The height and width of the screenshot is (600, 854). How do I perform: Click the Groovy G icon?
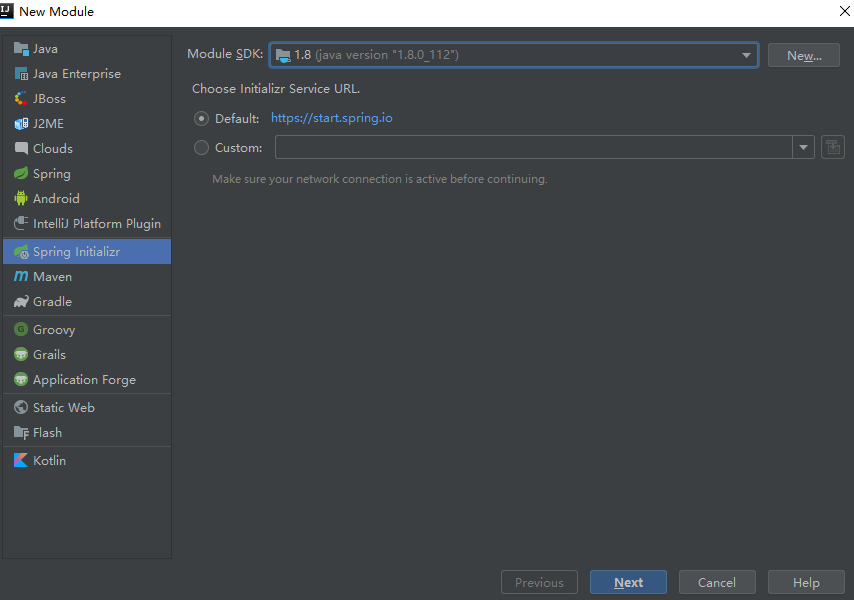click(21, 329)
